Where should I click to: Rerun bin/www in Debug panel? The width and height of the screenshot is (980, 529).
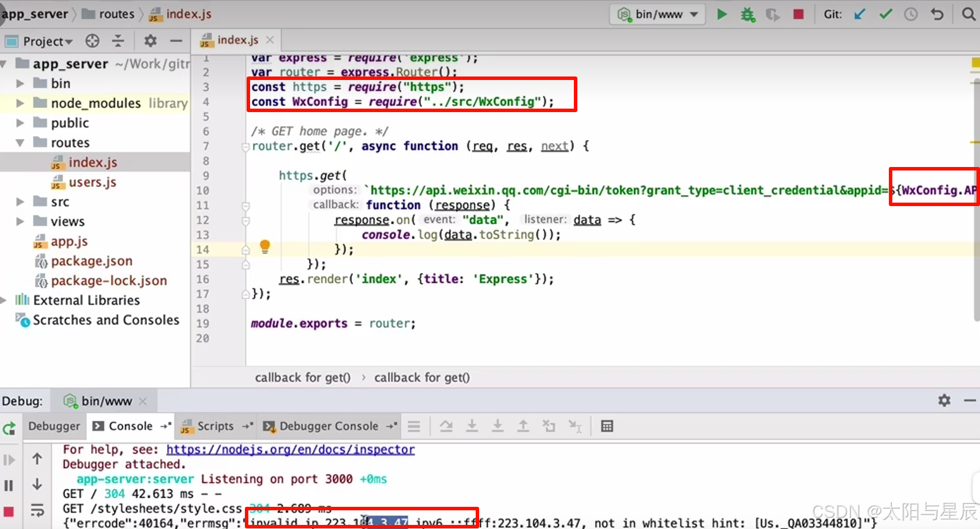click(x=9, y=430)
